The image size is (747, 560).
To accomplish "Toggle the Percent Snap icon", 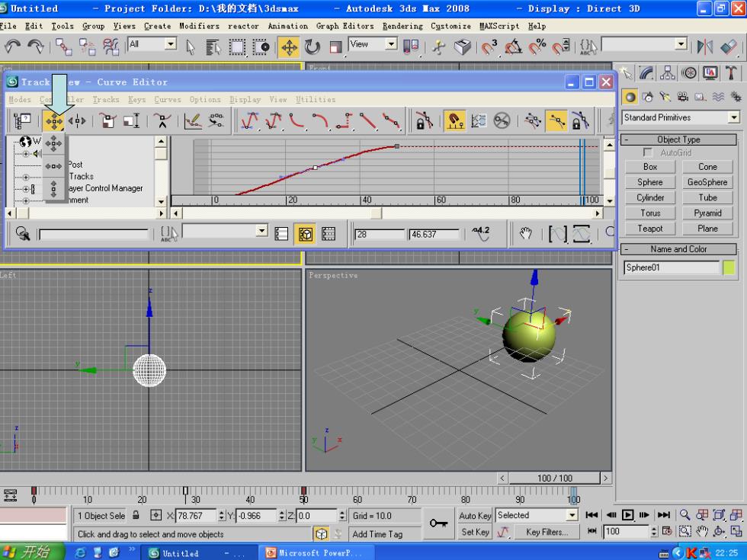I will pos(537,46).
